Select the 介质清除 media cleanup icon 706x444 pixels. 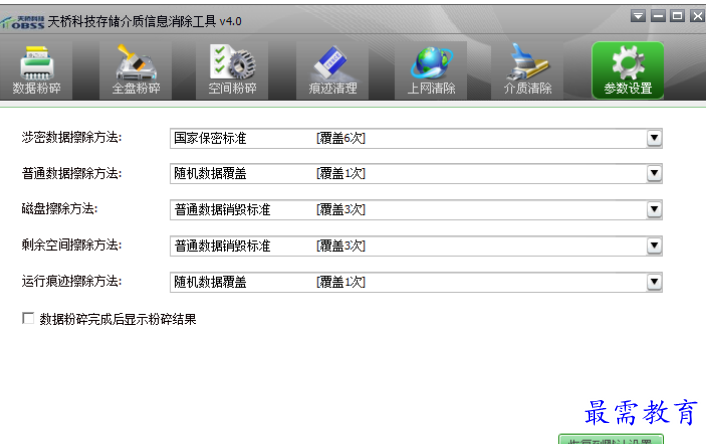(527, 70)
